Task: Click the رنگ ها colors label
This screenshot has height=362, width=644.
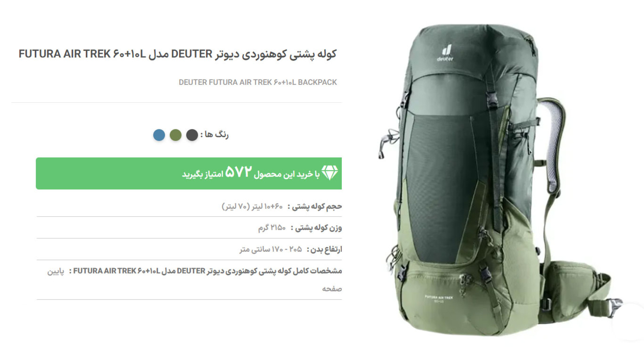Action: [215, 135]
